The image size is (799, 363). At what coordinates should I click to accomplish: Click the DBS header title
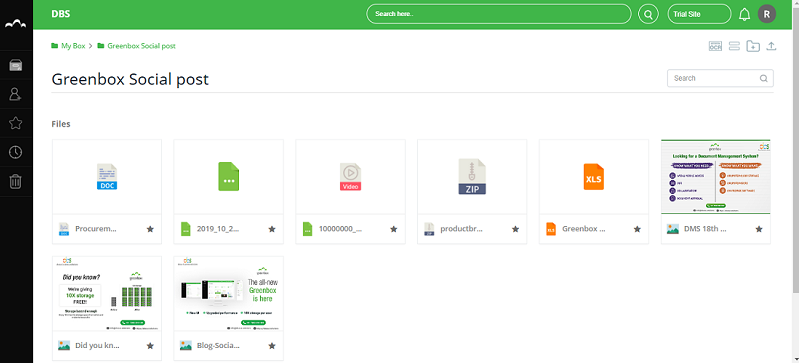pyautogui.click(x=61, y=14)
